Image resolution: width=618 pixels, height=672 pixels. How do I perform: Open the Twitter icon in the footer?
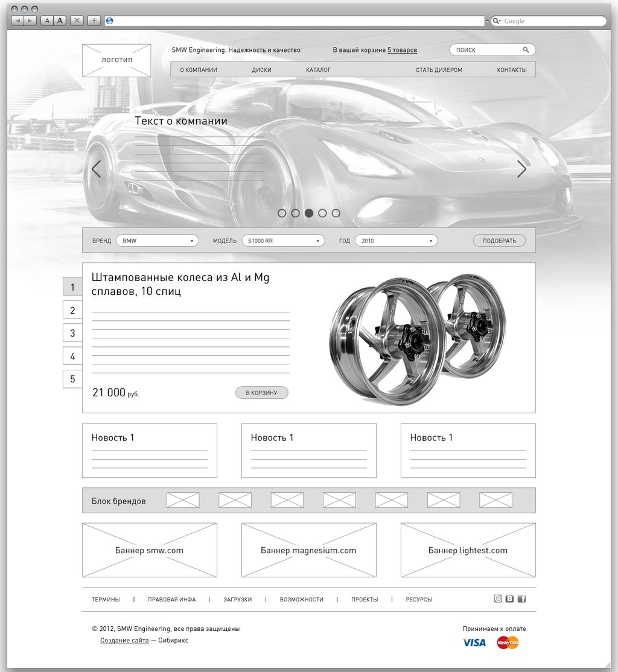pyautogui.click(x=497, y=599)
